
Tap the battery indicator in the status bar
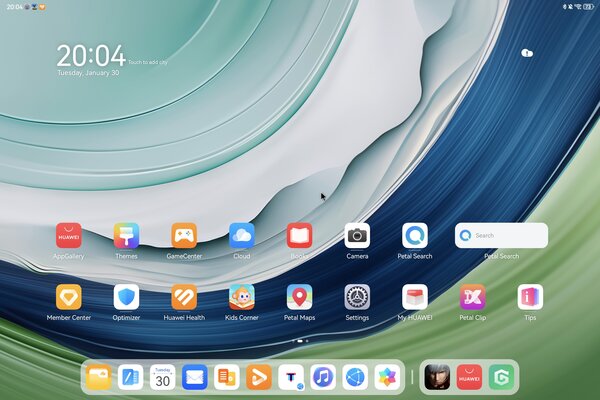point(588,7)
